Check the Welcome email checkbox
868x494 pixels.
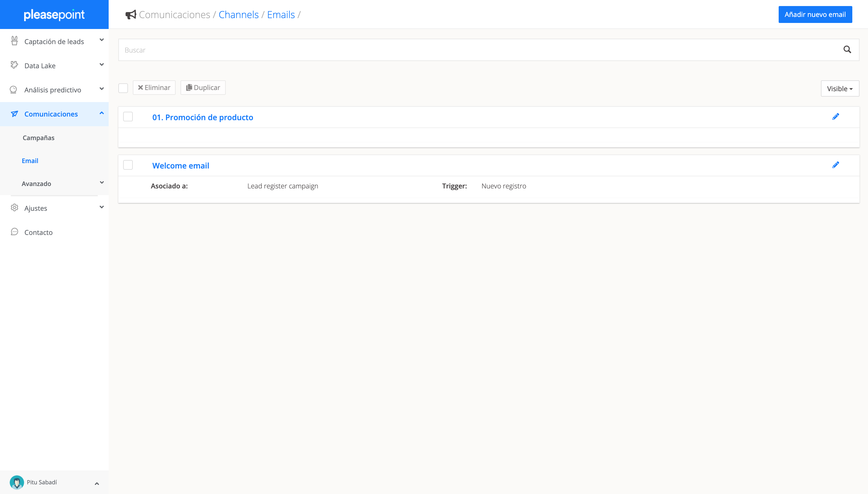point(128,165)
